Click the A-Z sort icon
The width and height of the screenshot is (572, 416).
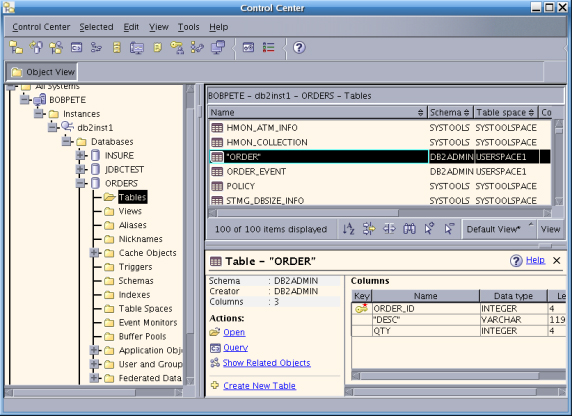(348, 229)
